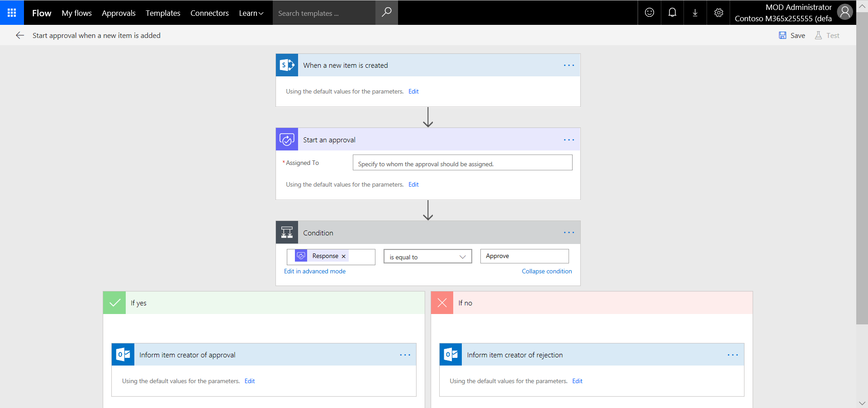
Task: Click Edit in the approval email card
Action: 250,381
